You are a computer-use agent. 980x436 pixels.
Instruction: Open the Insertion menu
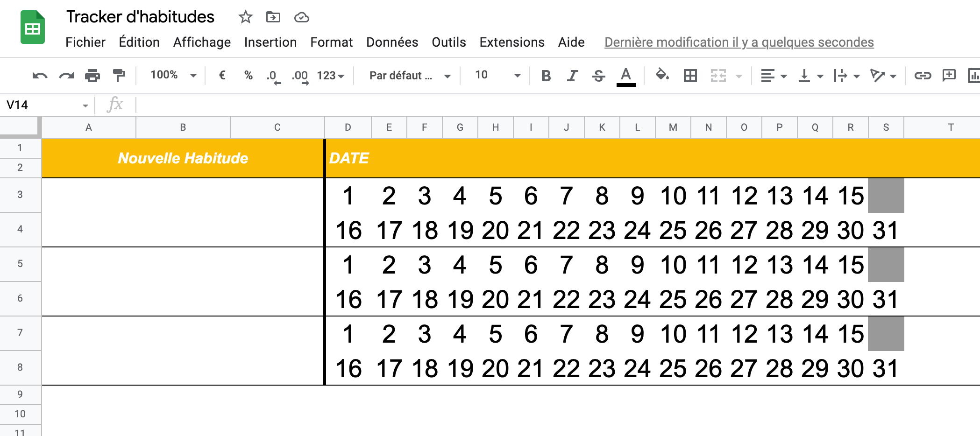[x=270, y=42]
